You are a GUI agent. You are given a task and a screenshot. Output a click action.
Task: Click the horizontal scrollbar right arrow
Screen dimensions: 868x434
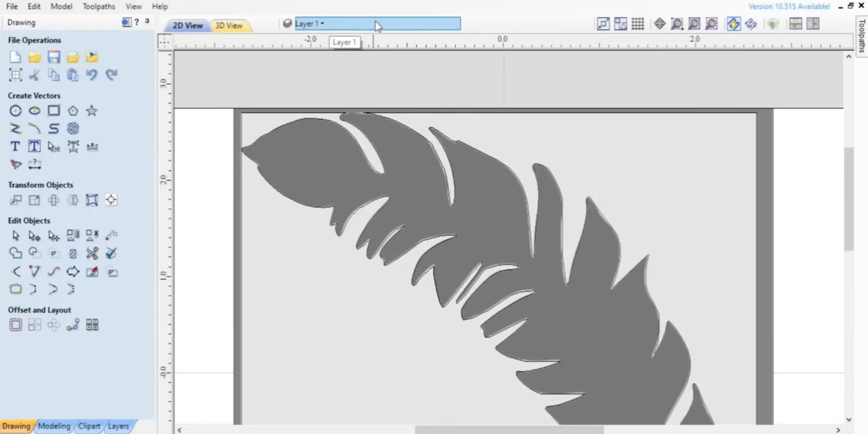point(838,430)
